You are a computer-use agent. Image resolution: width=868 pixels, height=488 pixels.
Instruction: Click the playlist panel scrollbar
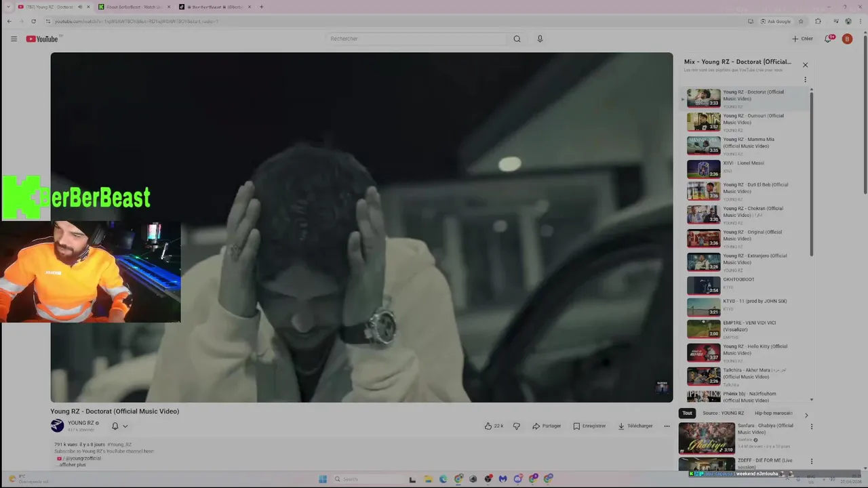811,173
